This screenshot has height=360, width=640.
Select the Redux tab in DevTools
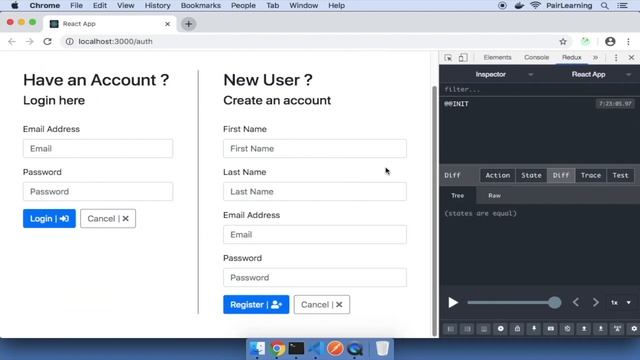coord(571,58)
